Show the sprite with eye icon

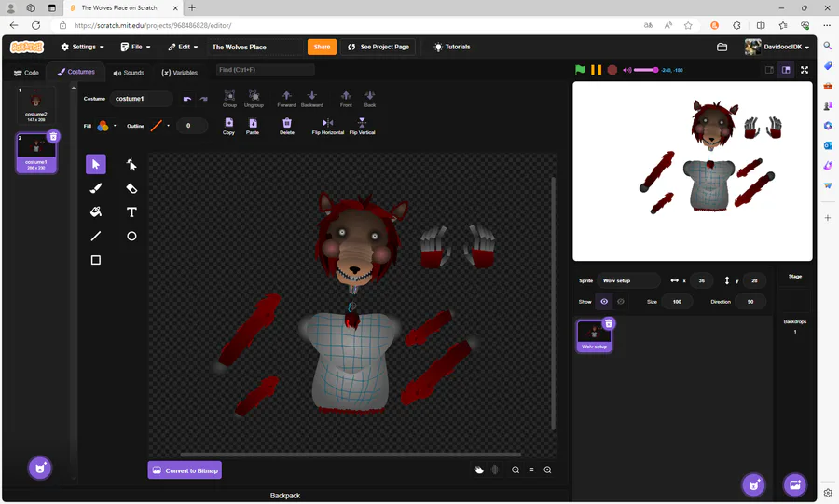tap(604, 302)
